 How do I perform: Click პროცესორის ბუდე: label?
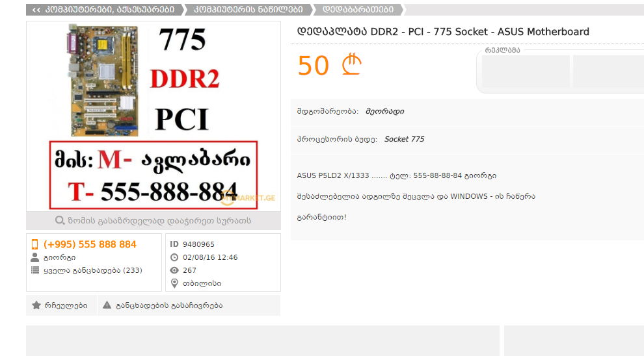[337, 139]
